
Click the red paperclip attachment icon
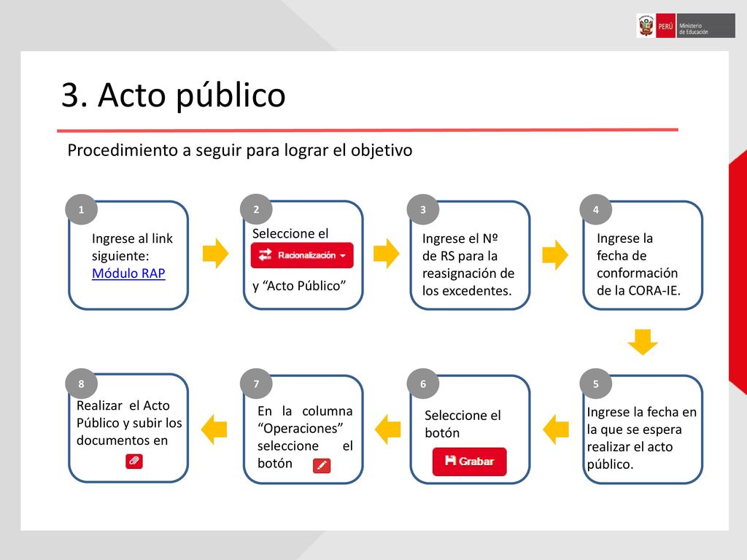pos(134,461)
